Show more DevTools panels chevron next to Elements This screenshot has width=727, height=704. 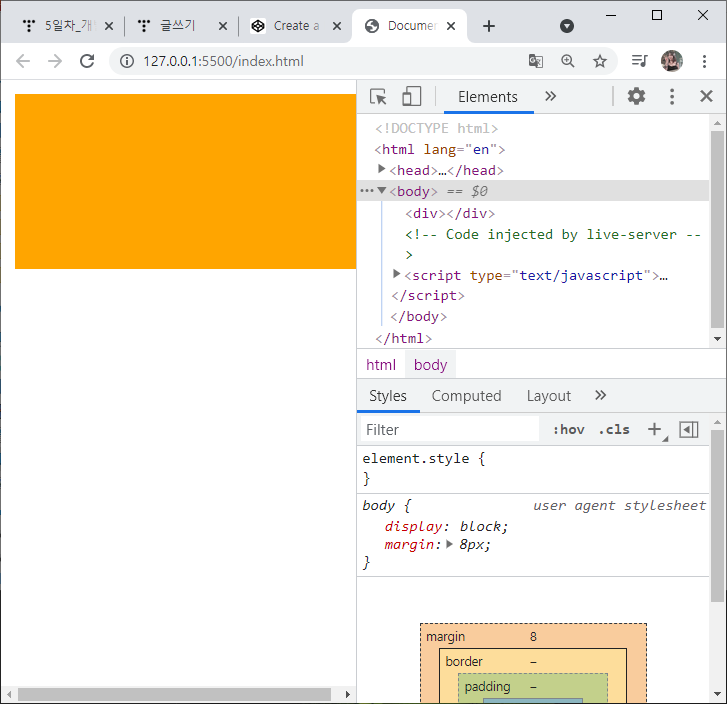[x=550, y=96]
